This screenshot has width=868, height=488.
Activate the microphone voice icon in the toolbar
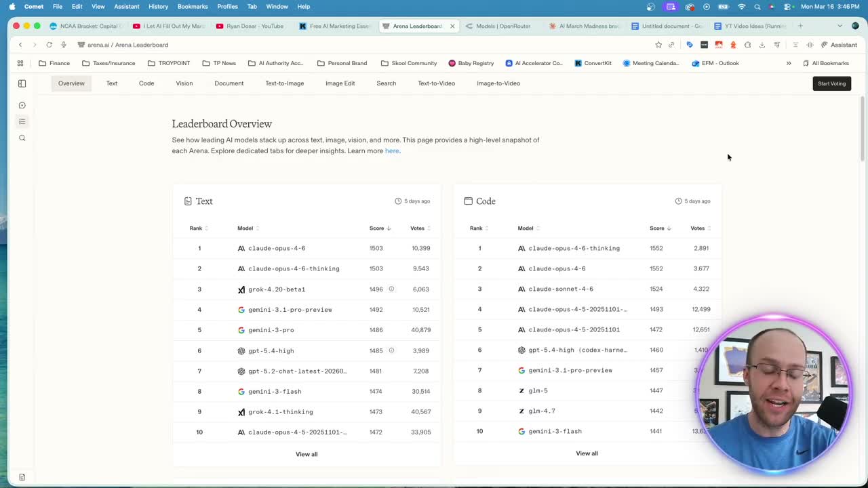[64, 45]
